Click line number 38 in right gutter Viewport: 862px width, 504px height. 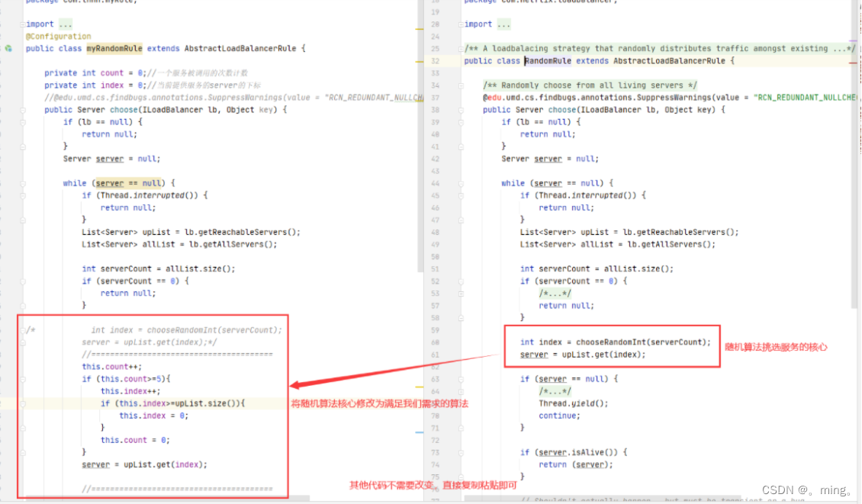click(x=435, y=110)
